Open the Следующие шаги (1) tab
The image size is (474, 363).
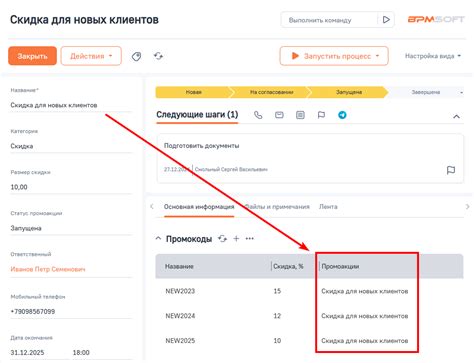197,115
